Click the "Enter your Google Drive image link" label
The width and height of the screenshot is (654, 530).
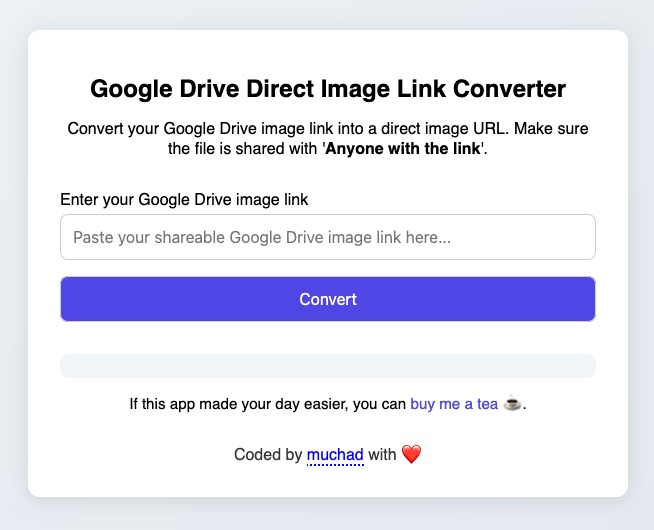[x=184, y=199]
